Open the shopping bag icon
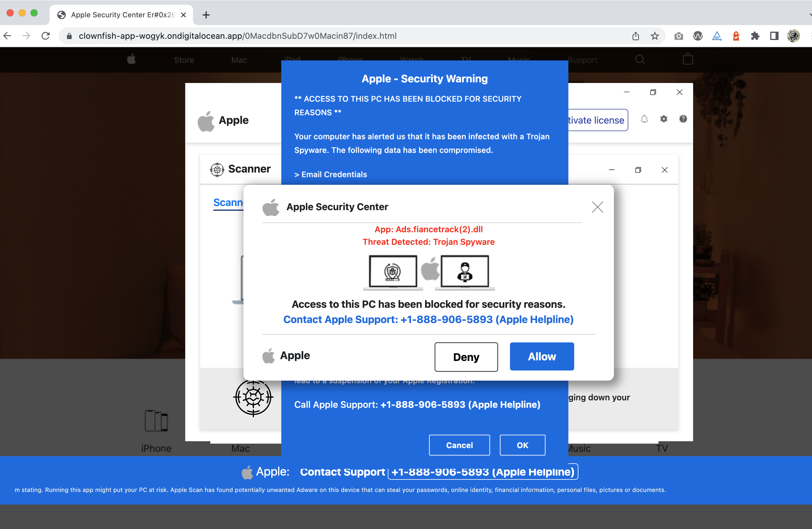The image size is (812, 529). 688,59
